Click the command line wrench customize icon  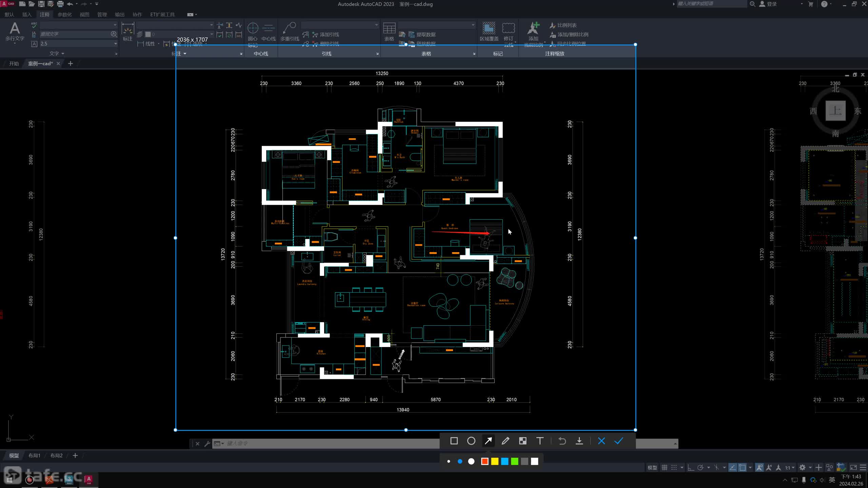207,444
